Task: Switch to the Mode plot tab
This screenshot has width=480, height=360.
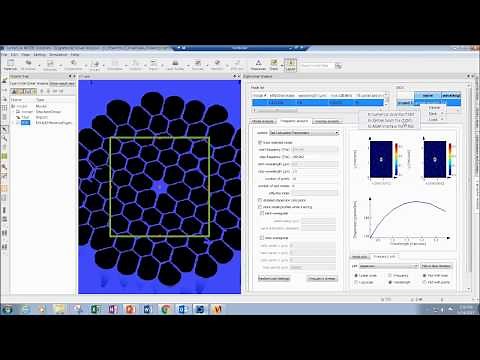Action: (x=359, y=257)
